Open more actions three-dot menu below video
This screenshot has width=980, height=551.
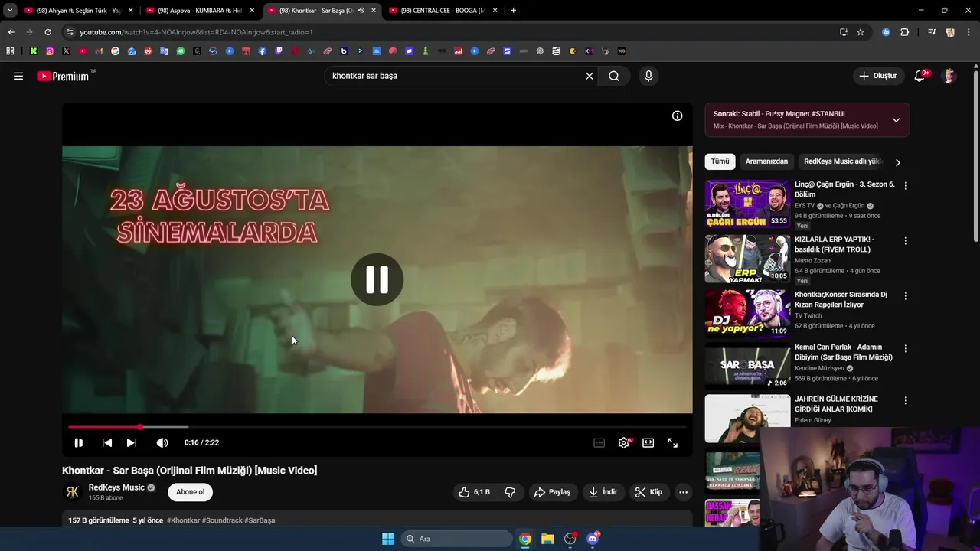[684, 492]
